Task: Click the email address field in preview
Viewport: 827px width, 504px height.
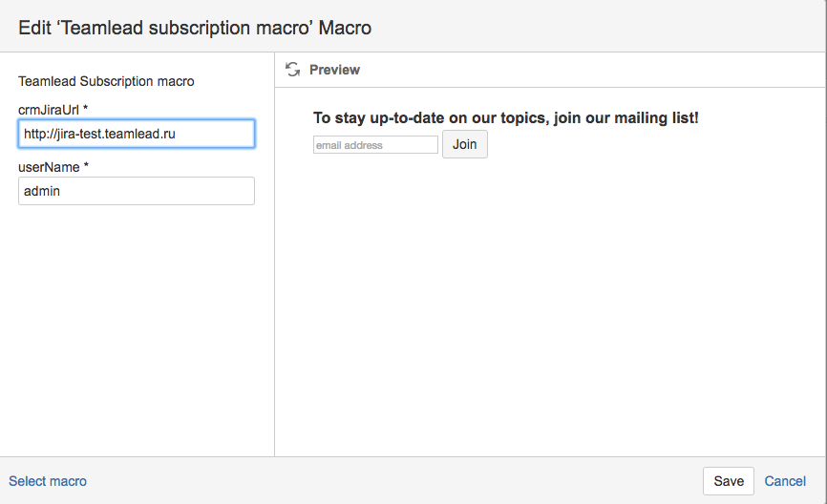Action: (x=375, y=145)
